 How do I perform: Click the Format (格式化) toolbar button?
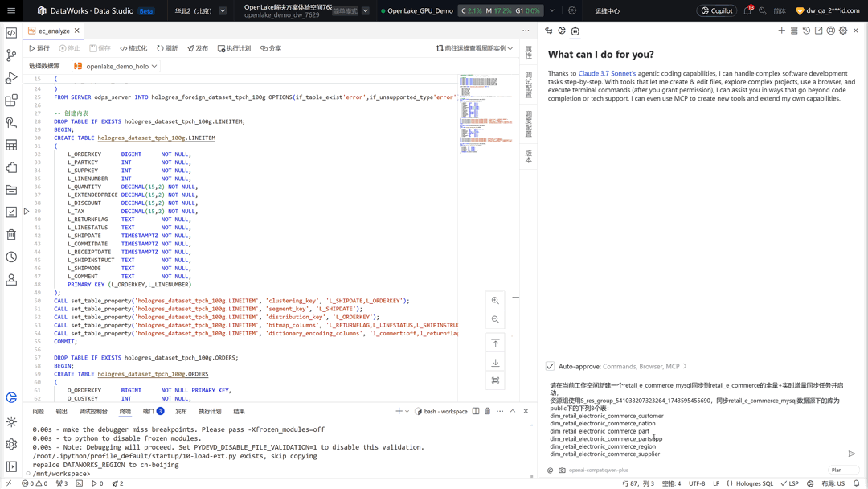click(133, 48)
